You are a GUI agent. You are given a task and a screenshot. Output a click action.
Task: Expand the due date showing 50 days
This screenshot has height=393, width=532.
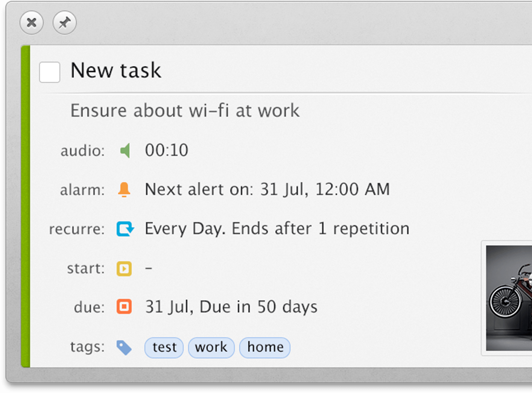pos(231,307)
